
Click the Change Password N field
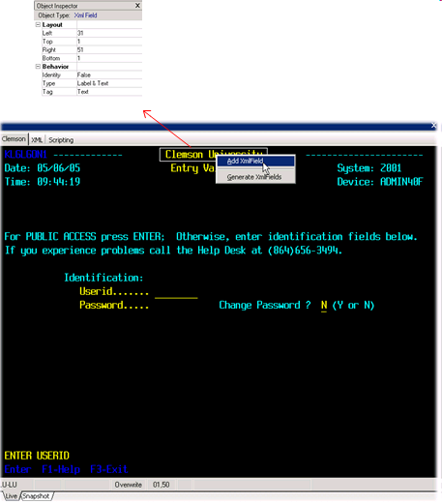tap(324, 306)
